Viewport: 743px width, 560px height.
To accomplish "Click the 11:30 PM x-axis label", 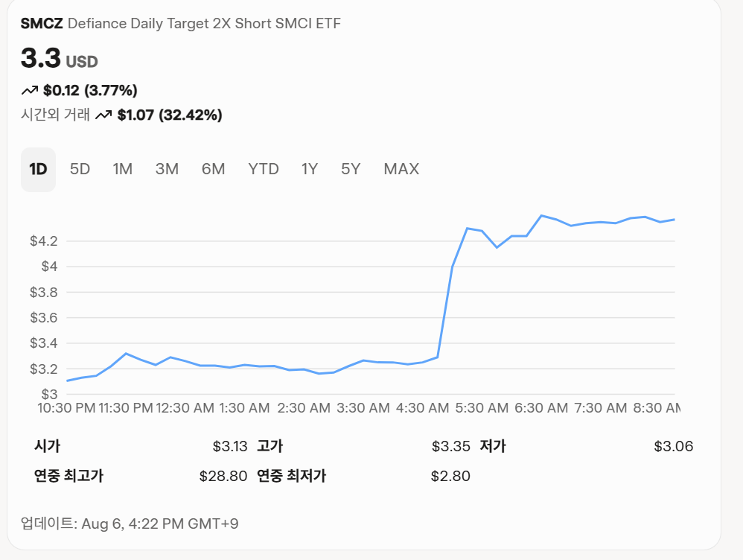I will [x=126, y=408].
